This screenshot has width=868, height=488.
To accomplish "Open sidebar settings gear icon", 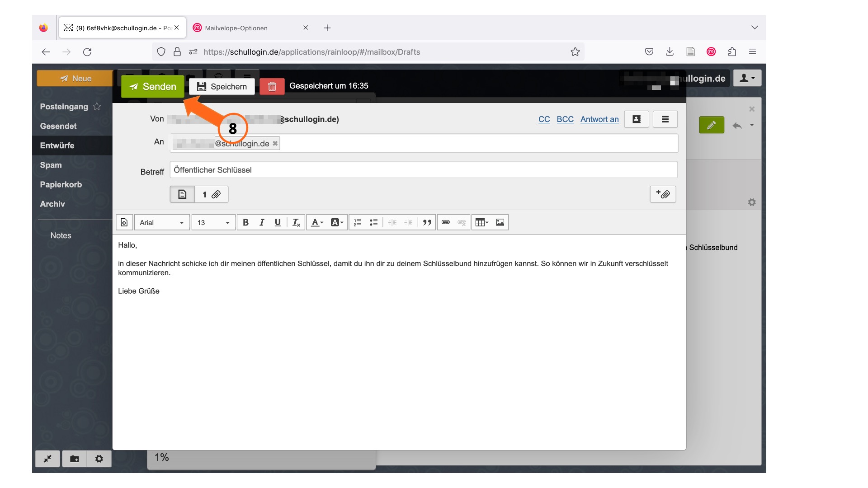I will tap(99, 459).
